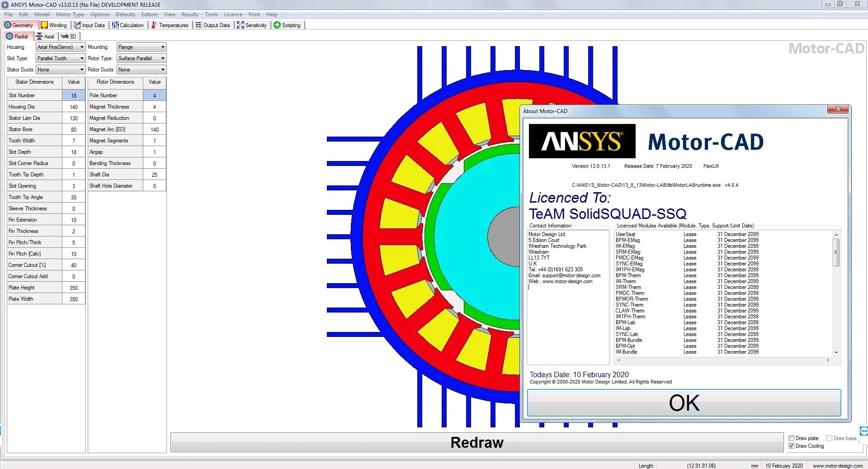Click the Housing Dia value field
The width and height of the screenshot is (868, 469).
(74, 107)
